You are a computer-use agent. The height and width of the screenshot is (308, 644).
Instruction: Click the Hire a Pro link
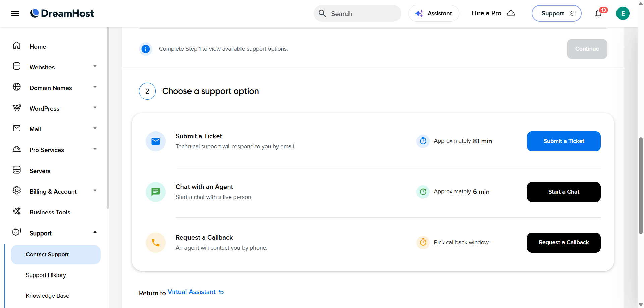click(493, 13)
